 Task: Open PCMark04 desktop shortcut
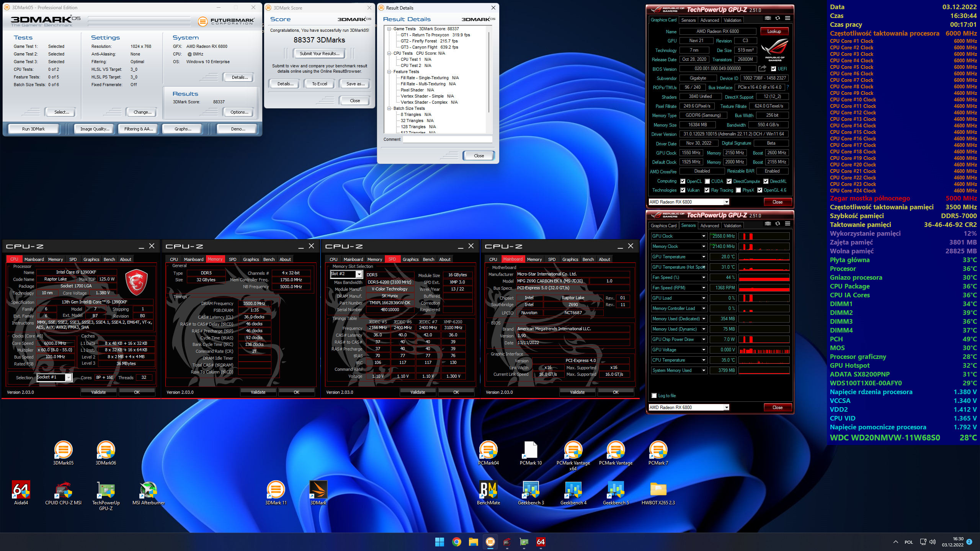coord(488,453)
